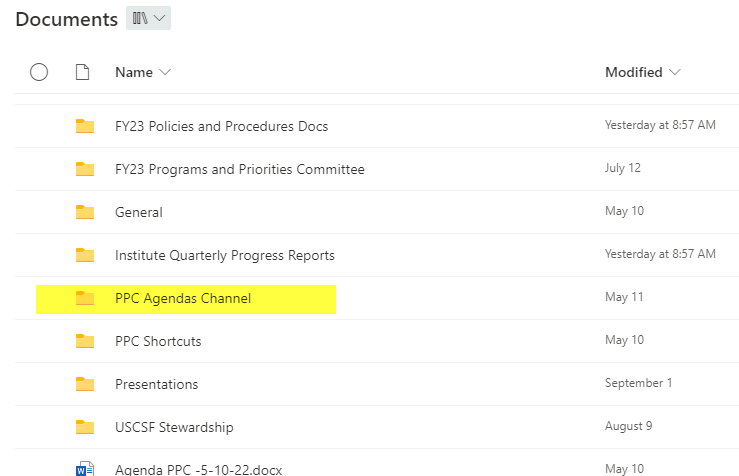The height and width of the screenshot is (476, 739).
Task: Toggle the select all items circle
Action: 39,72
